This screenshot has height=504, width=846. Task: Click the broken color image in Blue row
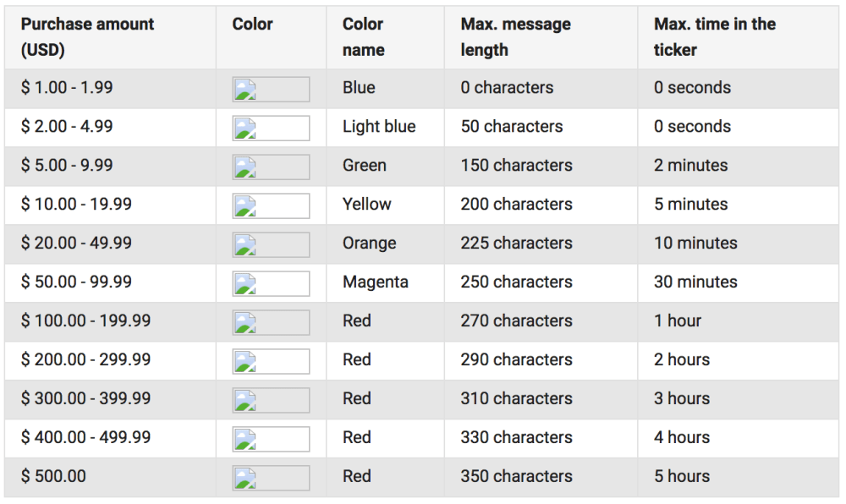coord(271,89)
